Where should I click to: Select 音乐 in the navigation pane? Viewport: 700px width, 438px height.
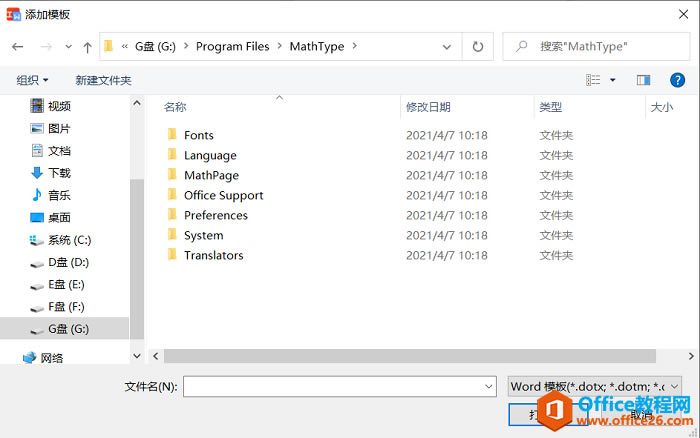59,195
